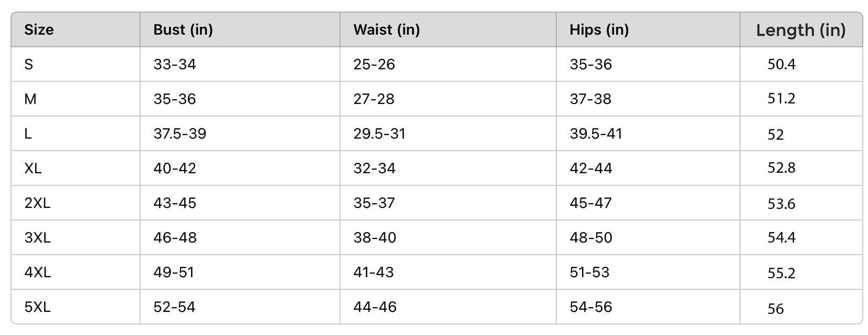Select the 2XL size row label
Viewport: 868px width, 335px height.
(37, 203)
